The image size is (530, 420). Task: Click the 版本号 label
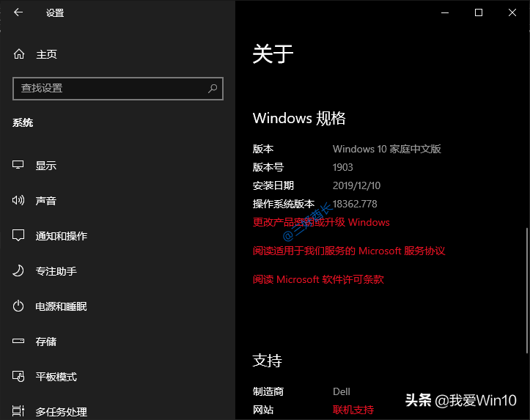tap(268, 167)
